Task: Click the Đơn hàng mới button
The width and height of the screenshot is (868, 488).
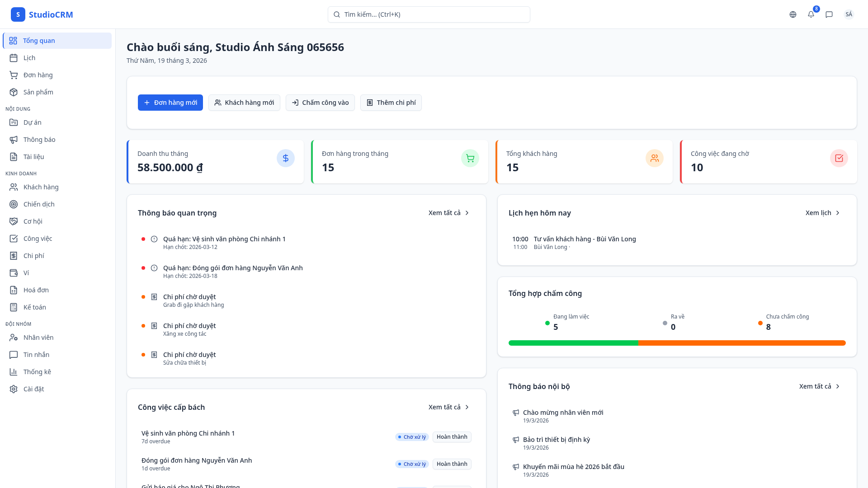Action: click(170, 103)
